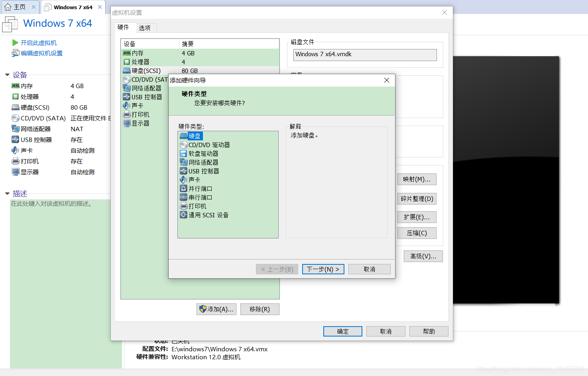Select the 通用 SCSI 设备 icon

[x=183, y=215]
